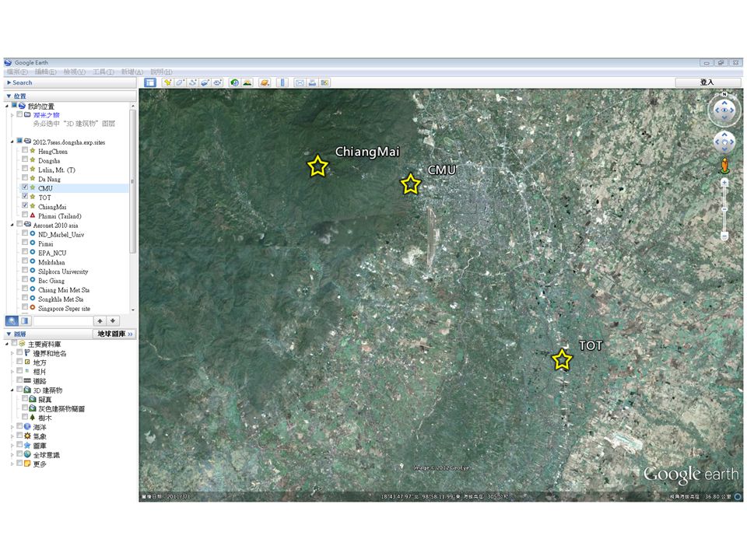Click the places search input field
This screenshot has height=560, width=747.
pyautogui.click(x=62, y=321)
